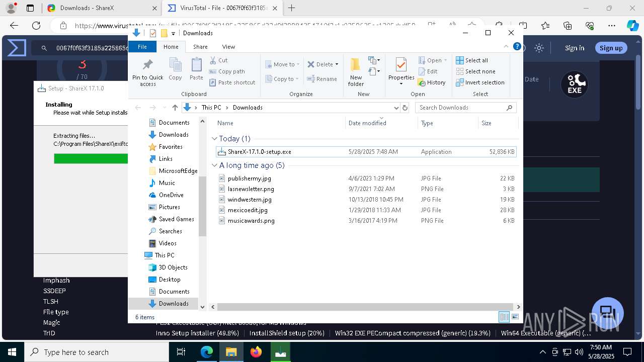Click the Windows Start button
The image size is (644, 362).
tap(12, 352)
